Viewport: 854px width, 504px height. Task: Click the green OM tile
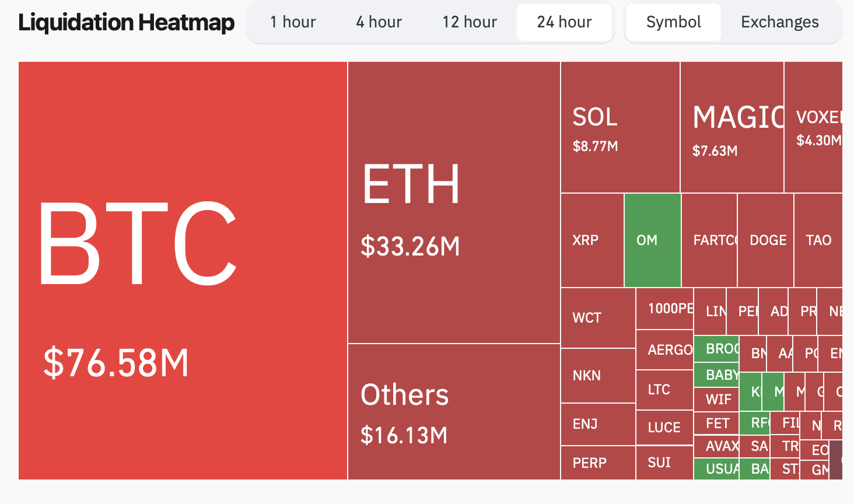652,240
